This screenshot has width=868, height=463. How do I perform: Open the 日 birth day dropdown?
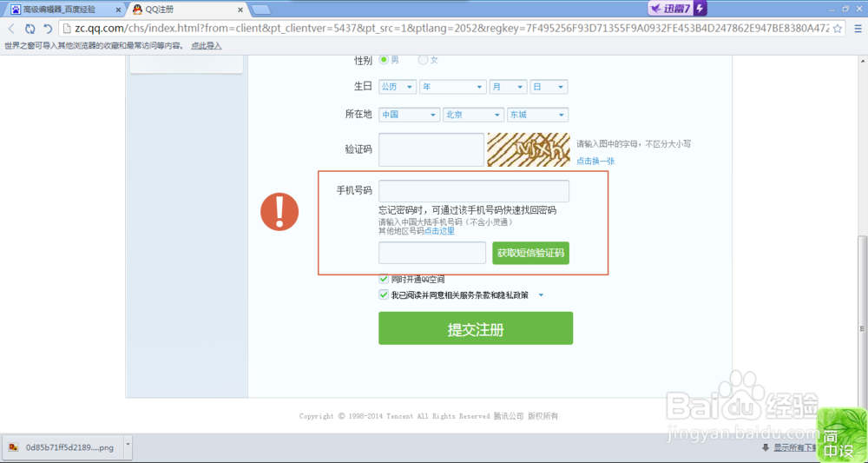[x=549, y=87]
